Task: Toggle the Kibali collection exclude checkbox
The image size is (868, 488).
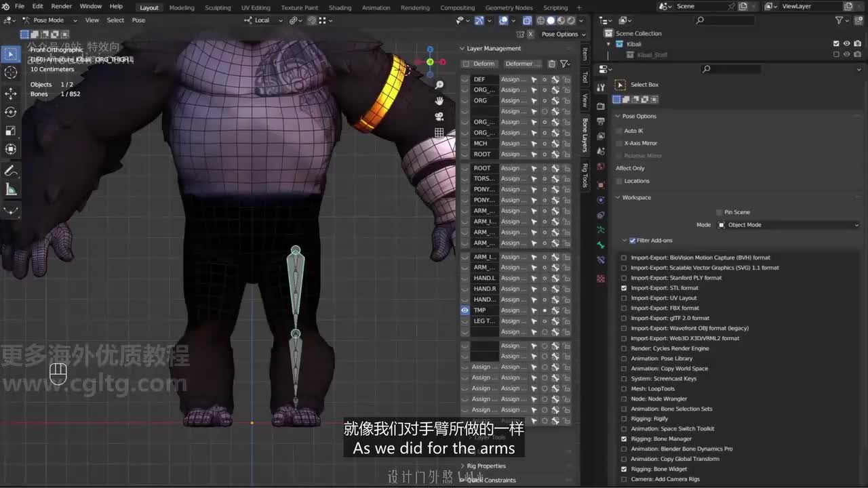Action: (836, 44)
